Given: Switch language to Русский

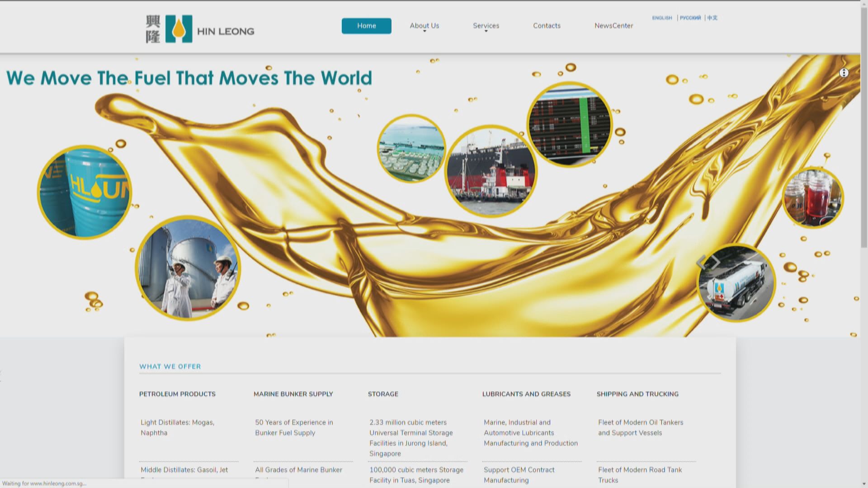Looking at the screenshot, I should tap(690, 18).
